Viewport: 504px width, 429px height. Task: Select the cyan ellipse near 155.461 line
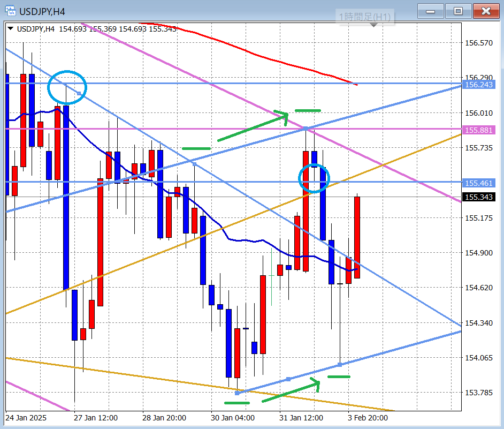[x=314, y=178]
